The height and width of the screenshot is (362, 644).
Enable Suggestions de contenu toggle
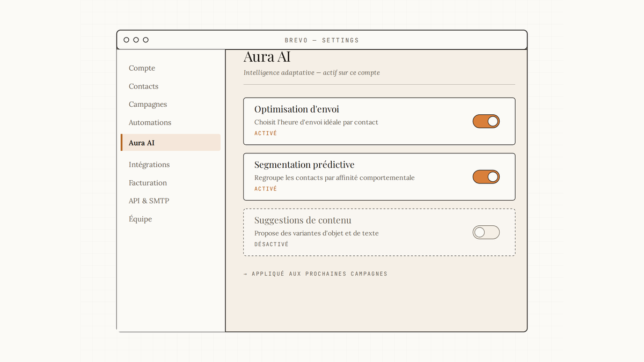tap(486, 232)
